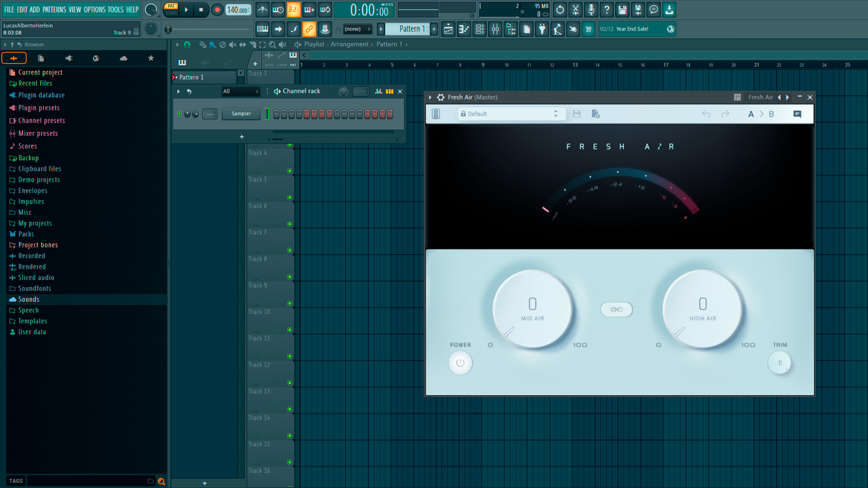Viewport: 868px width, 488px height.
Task: Open the VIEW menu
Action: tap(75, 10)
